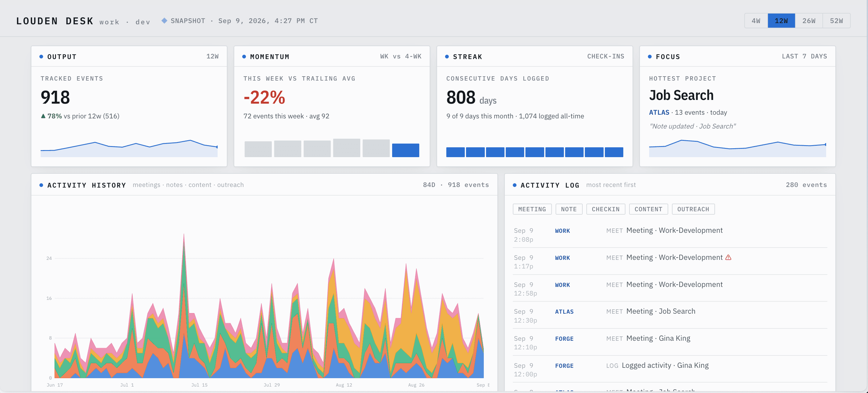Choose the 52W time range

[x=836, y=21]
